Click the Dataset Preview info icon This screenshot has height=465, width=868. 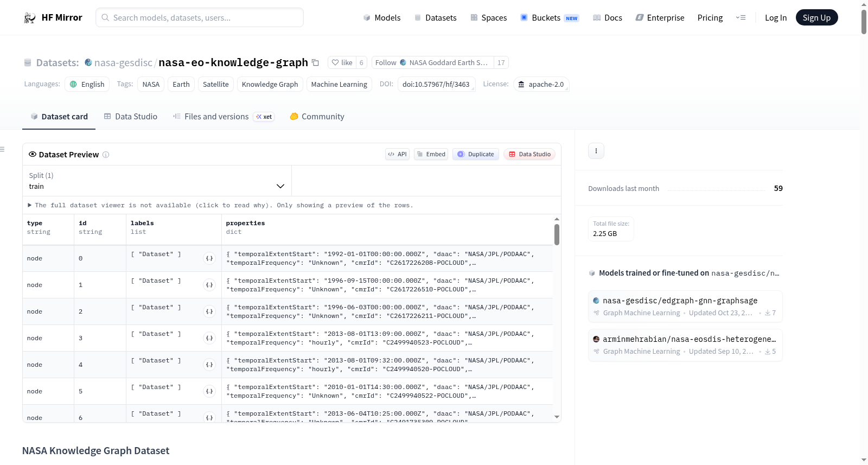tap(106, 155)
